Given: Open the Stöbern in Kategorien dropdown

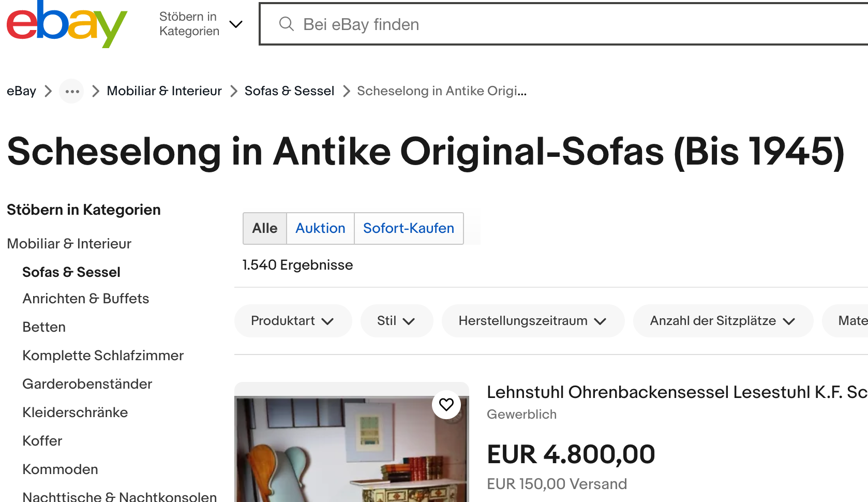Looking at the screenshot, I should click(200, 24).
